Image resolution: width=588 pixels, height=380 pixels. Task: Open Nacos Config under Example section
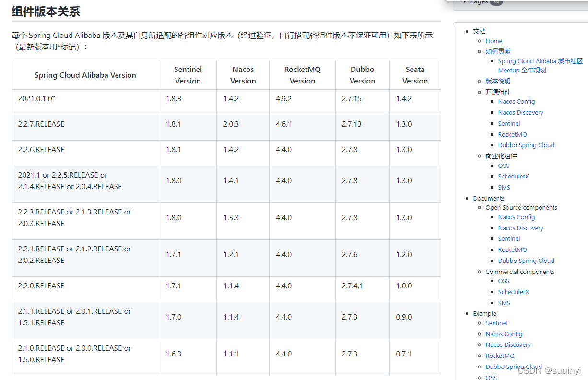(504, 334)
